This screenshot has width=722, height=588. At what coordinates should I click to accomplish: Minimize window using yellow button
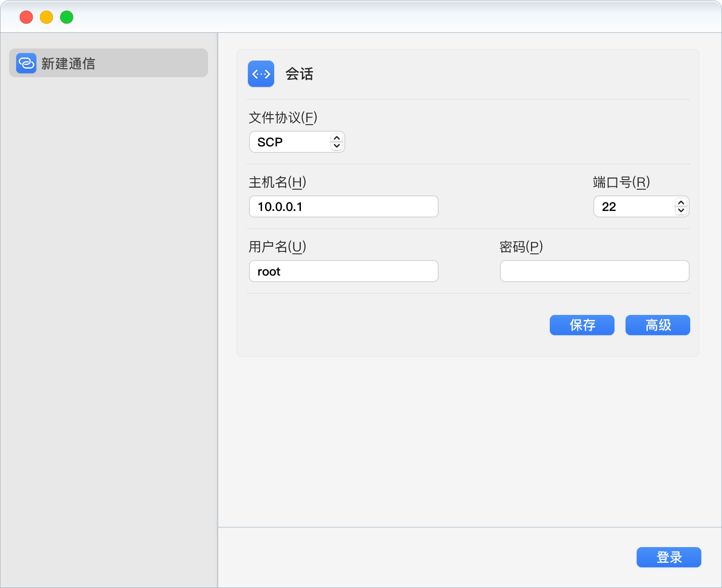tap(46, 17)
